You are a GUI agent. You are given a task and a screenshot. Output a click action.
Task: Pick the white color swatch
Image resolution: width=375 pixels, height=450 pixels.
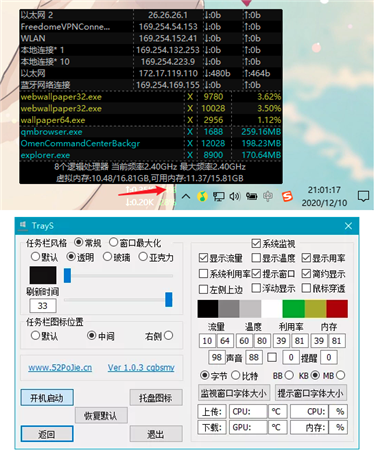pyautogui.click(x=272, y=309)
